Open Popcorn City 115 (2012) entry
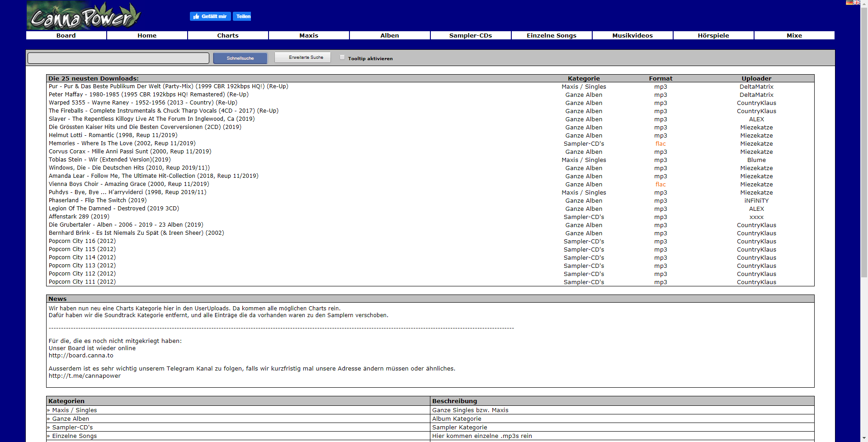This screenshot has width=868, height=442. [x=82, y=249]
